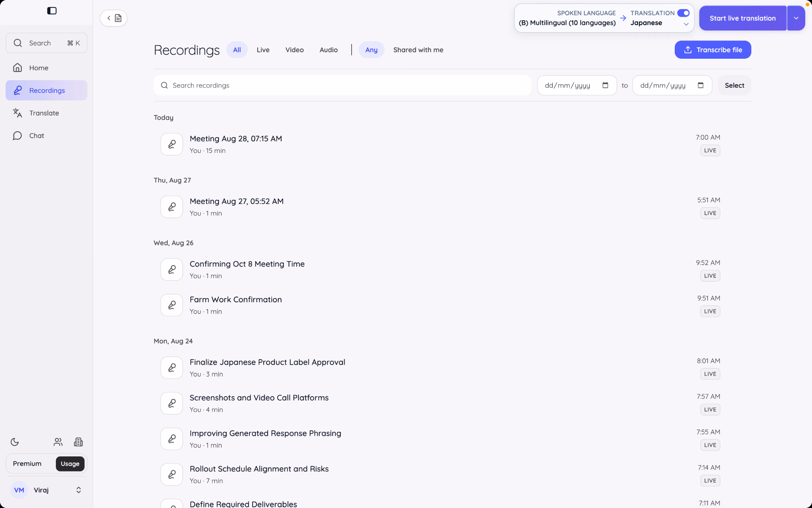Click the 7:00 AM time of Meeting Aug 28
The height and width of the screenshot is (508, 812).
point(708,137)
